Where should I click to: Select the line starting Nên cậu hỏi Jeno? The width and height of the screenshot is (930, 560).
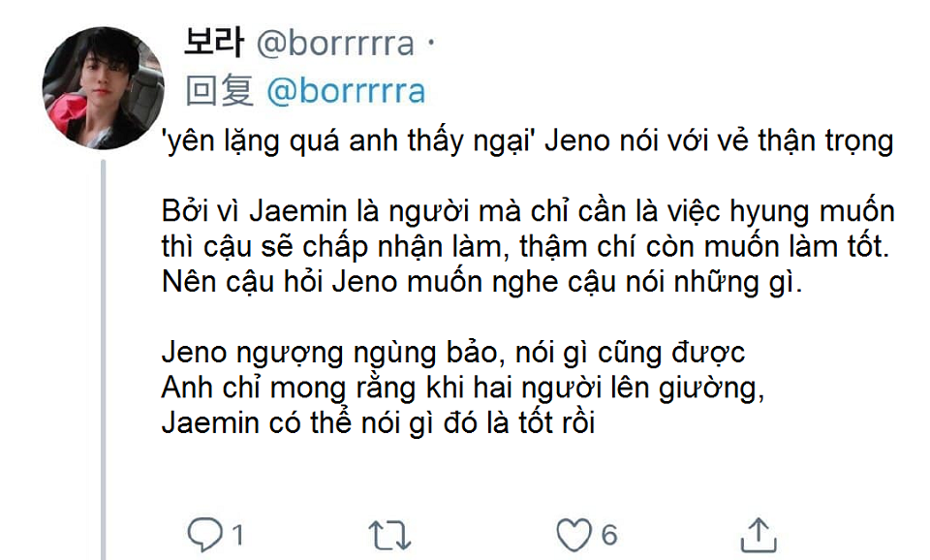click(x=481, y=282)
